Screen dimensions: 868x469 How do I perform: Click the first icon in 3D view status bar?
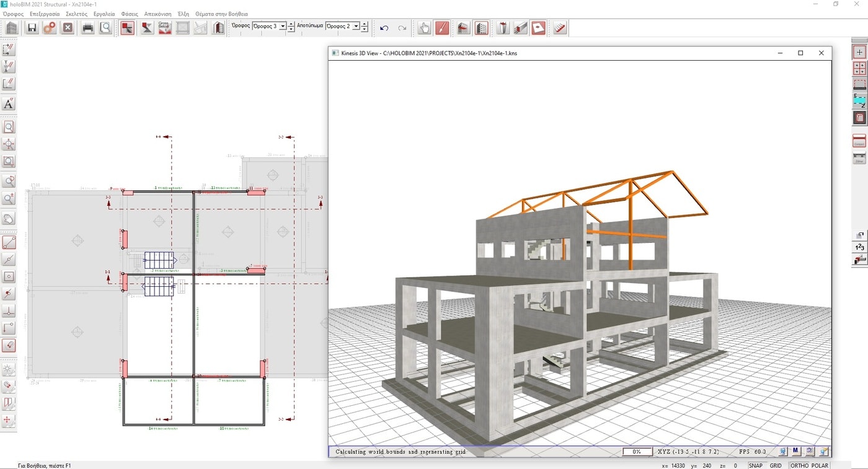[782, 452]
